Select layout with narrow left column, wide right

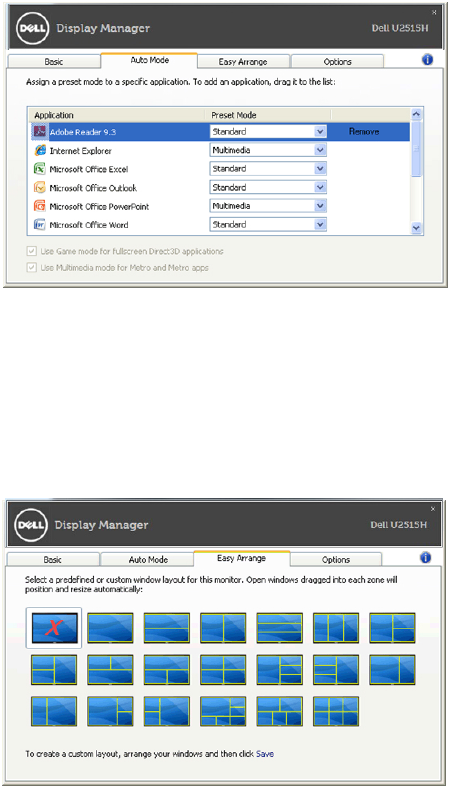(x=54, y=711)
